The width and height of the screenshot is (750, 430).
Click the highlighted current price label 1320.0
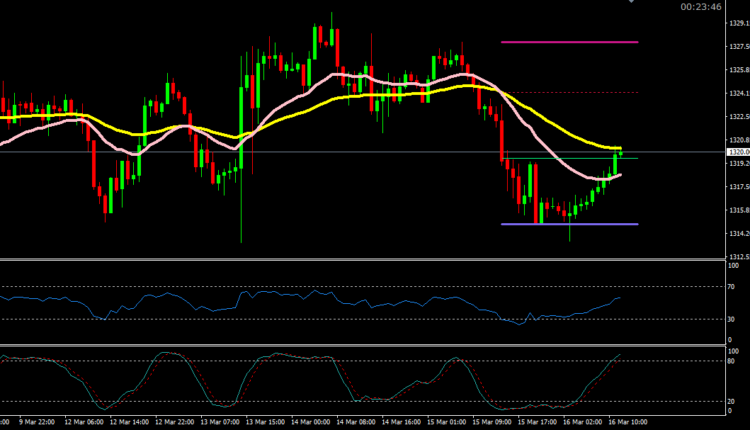[x=738, y=152]
